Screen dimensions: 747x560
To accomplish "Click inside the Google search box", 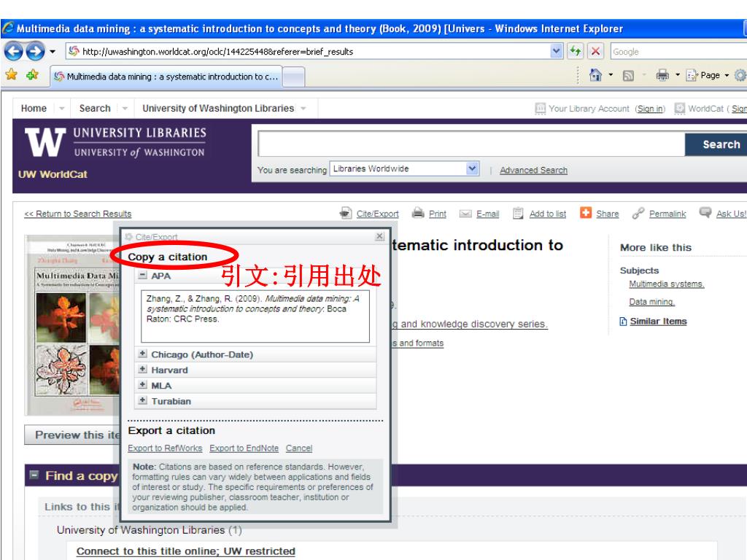I will click(678, 52).
